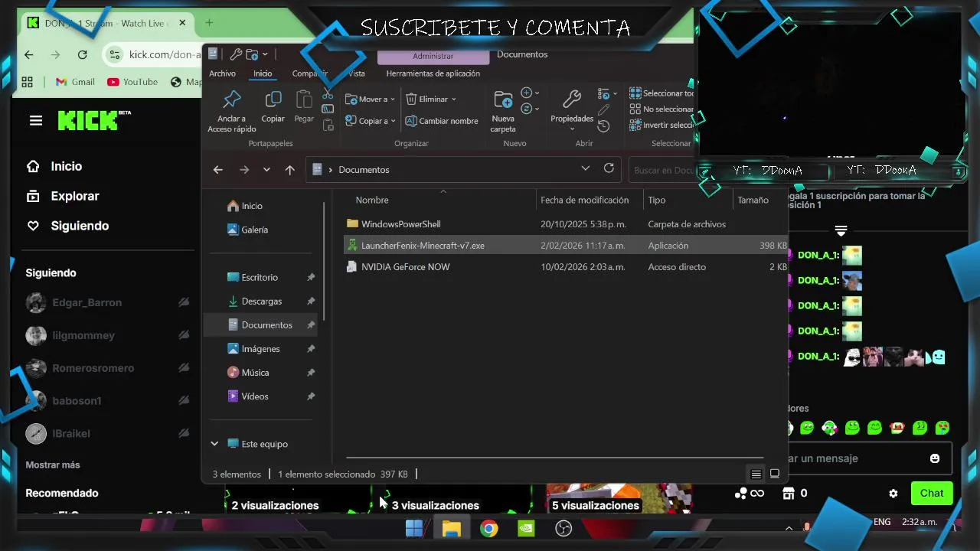The width and height of the screenshot is (980, 551).
Task: Reload the Chrome page
Action: coord(82,54)
